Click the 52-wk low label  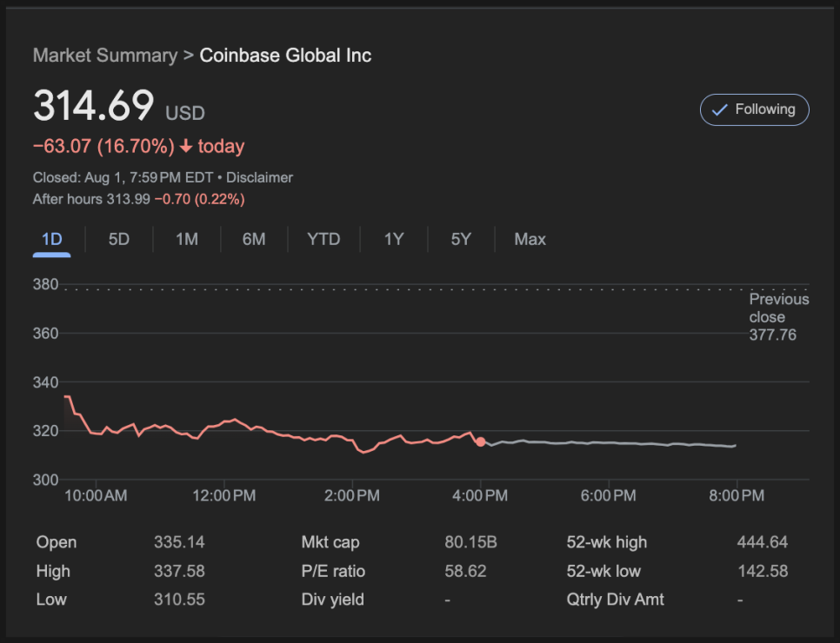point(603,571)
